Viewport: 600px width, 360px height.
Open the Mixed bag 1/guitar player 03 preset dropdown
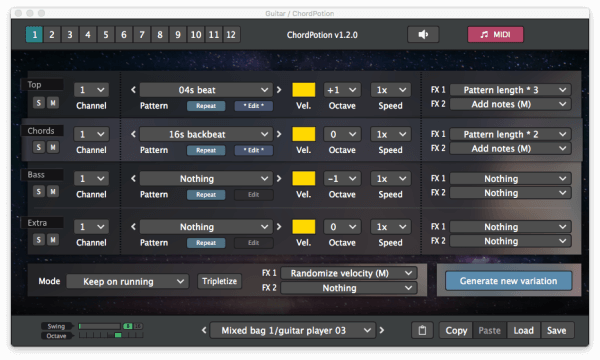292,330
